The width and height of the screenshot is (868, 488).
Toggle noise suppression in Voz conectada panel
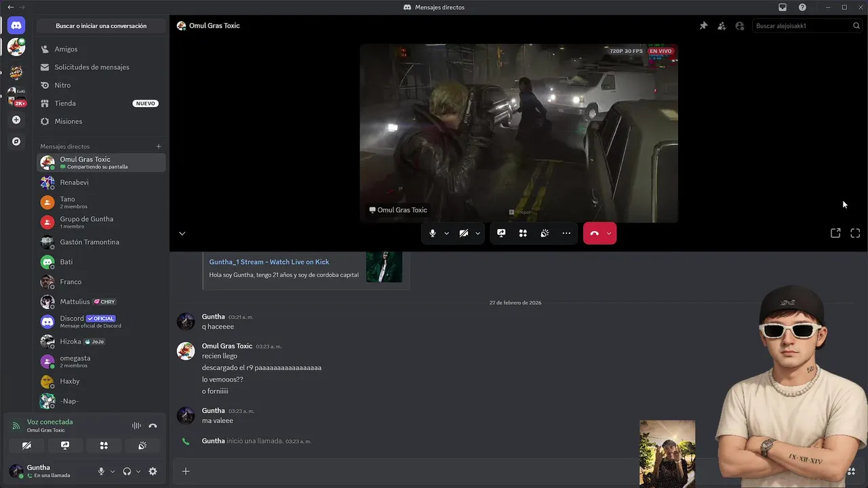pos(136,426)
